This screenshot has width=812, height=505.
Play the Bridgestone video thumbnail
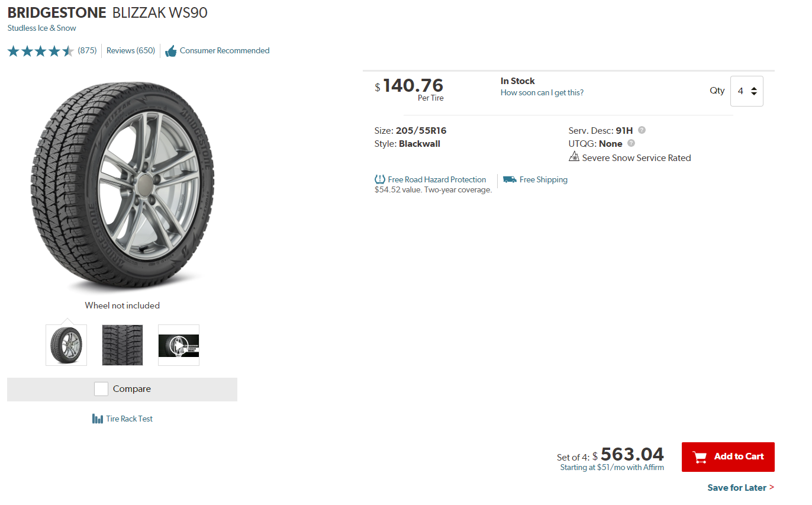(179, 345)
